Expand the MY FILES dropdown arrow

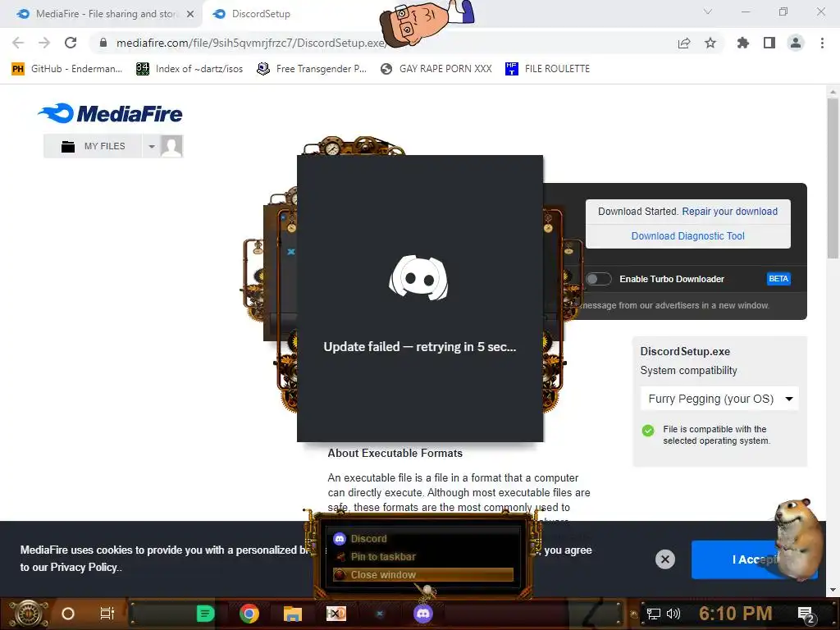152,146
